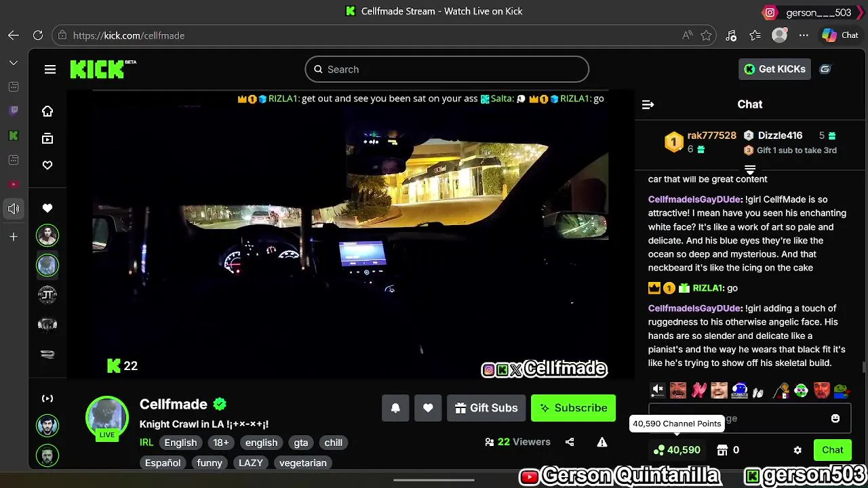Open the browser three-dots menu
868x488 pixels.
pos(804,35)
